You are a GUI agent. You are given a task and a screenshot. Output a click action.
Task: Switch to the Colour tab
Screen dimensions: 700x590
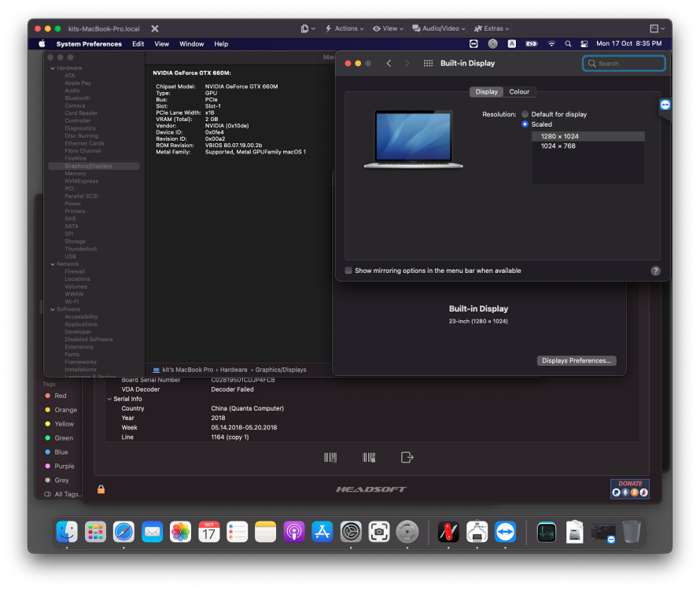[519, 91]
